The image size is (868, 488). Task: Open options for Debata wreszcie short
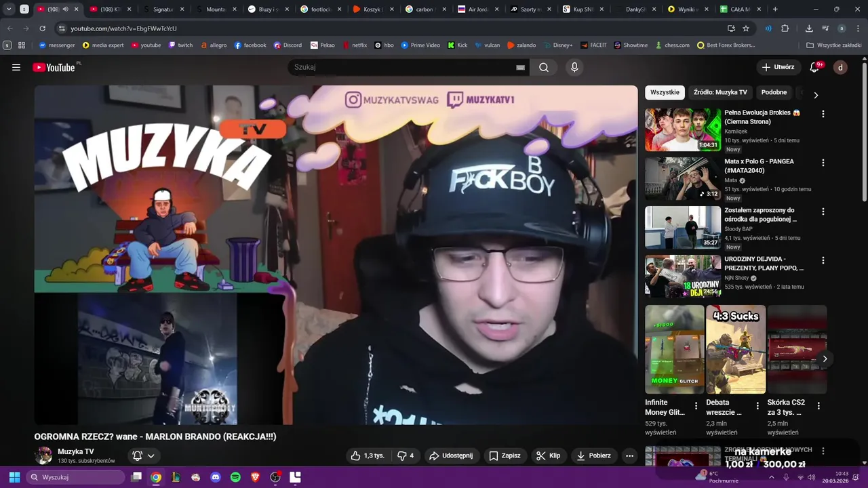pyautogui.click(x=757, y=406)
